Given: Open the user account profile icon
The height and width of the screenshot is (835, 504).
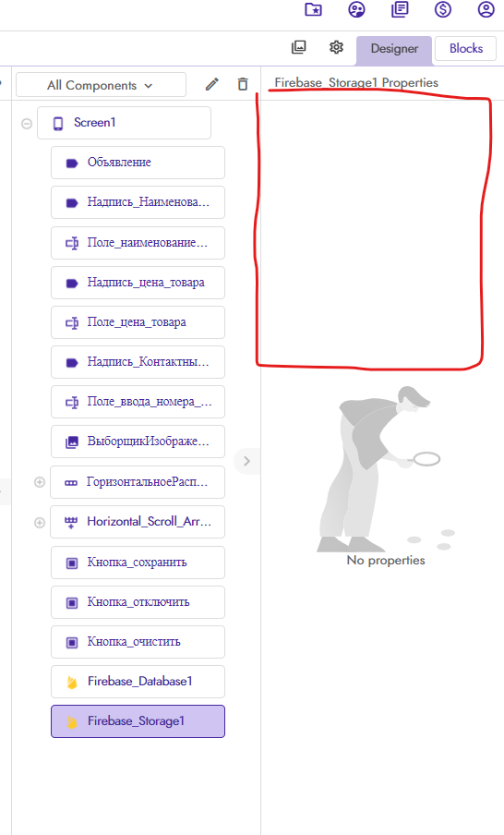Looking at the screenshot, I should point(486,9).
